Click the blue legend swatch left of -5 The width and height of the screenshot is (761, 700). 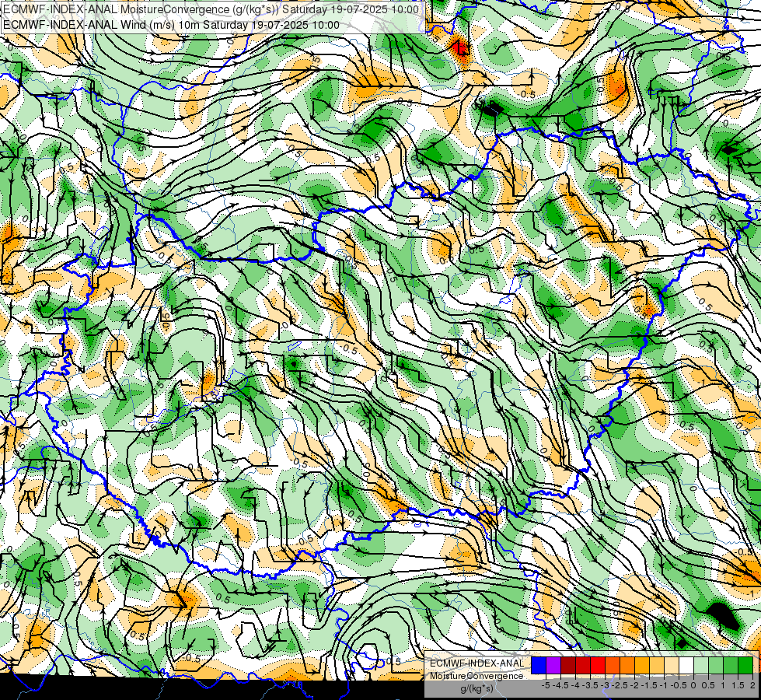pos(539,666)
